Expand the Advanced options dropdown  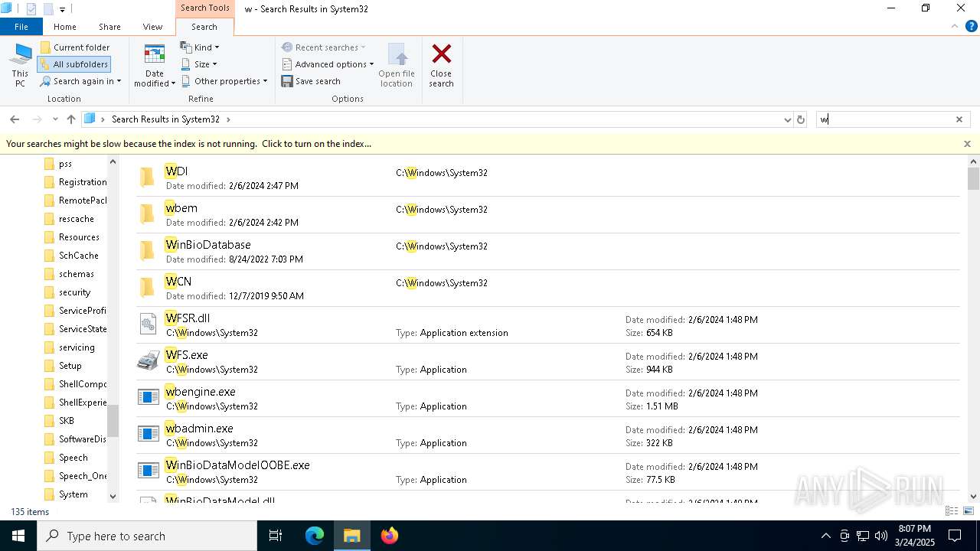click(328, 64)
